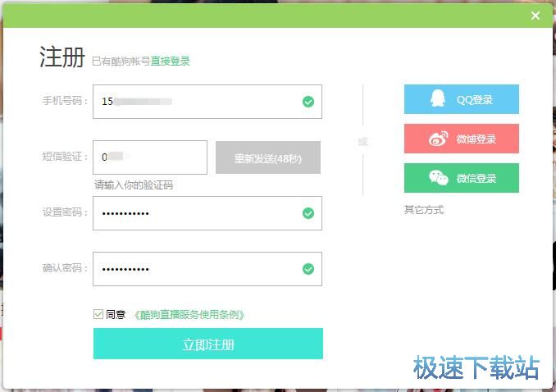Click the 其它方式 option

click(x=424, y=210)
